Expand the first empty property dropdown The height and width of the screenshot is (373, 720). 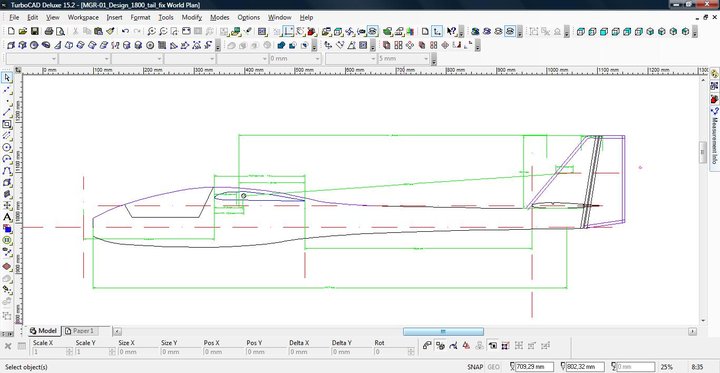coord(54,59)
